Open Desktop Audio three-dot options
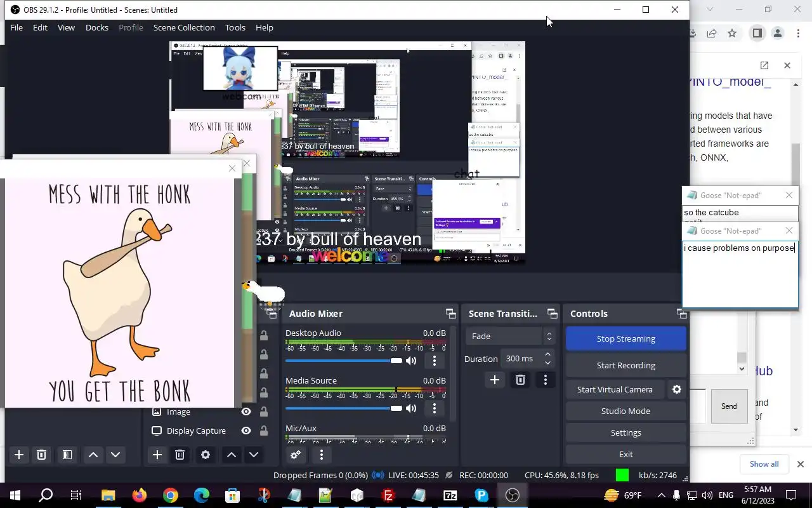The height and width of the screenshot is (508, 812). click(x=435, y=361)
